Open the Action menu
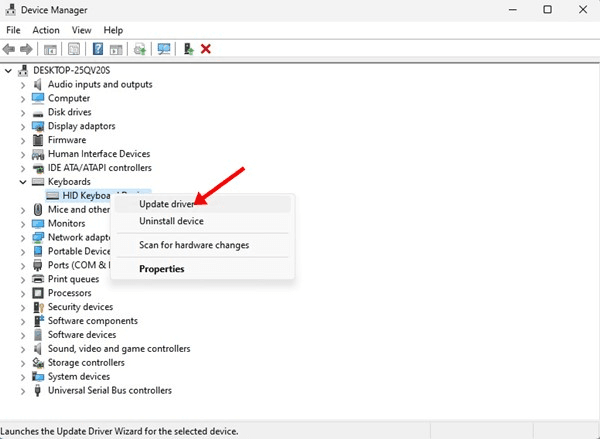The image size is (600, 439). (x=46, y=30)
